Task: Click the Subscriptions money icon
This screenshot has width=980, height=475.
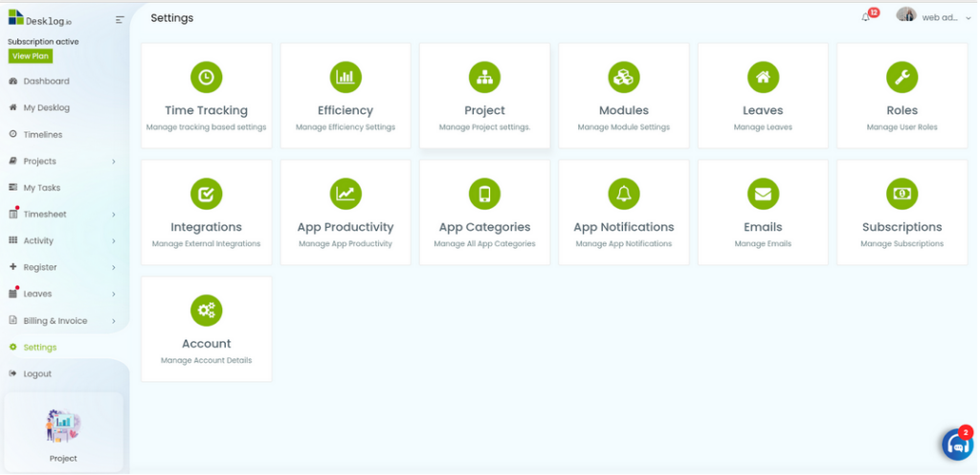Action: [902, 194]
